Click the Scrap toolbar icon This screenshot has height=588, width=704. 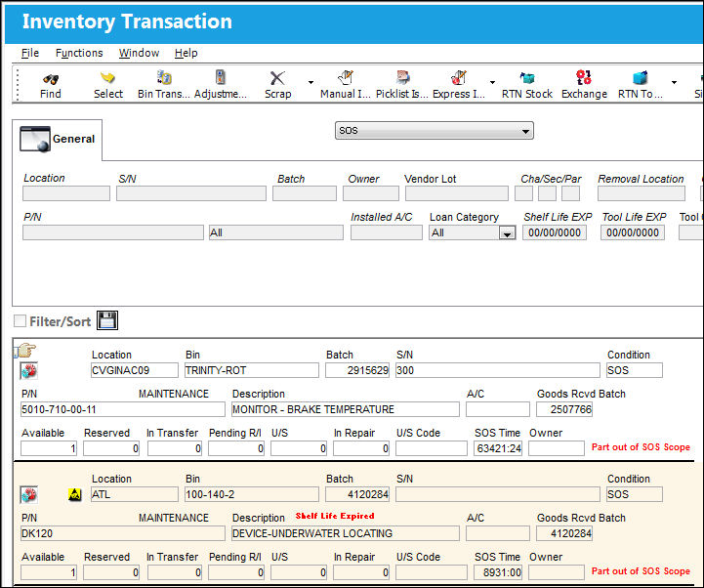click(x=277, y=78)
